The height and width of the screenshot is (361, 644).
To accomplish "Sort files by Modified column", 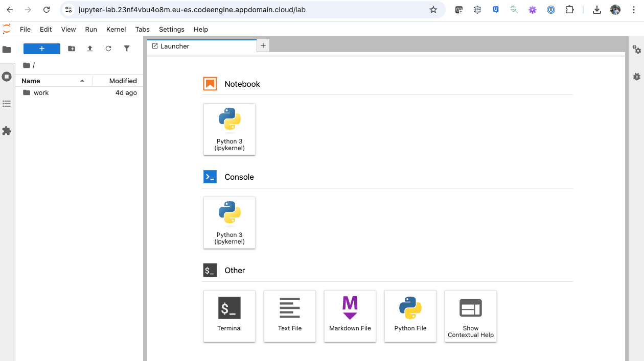I will click(123, 81).
